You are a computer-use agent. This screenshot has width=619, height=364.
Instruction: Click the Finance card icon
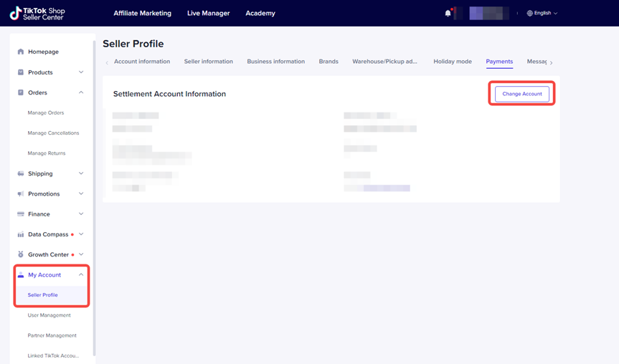click(x=21, y=214)
